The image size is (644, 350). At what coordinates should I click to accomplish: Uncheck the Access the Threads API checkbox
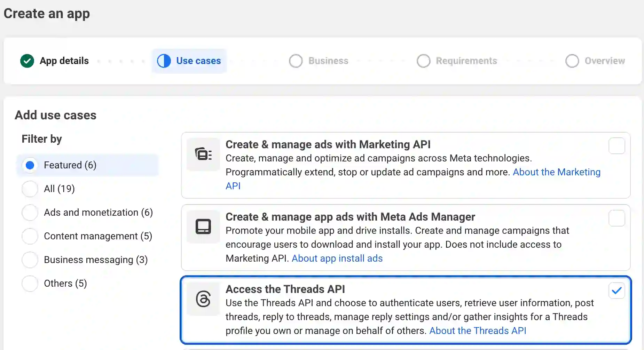(617, 291)
